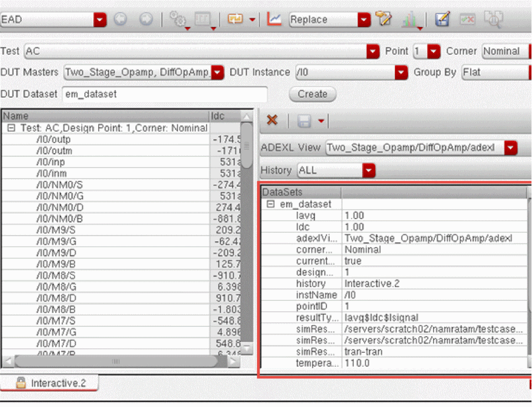Open the Test AC dropdown
Screen dimensions: 532x407
373,51
